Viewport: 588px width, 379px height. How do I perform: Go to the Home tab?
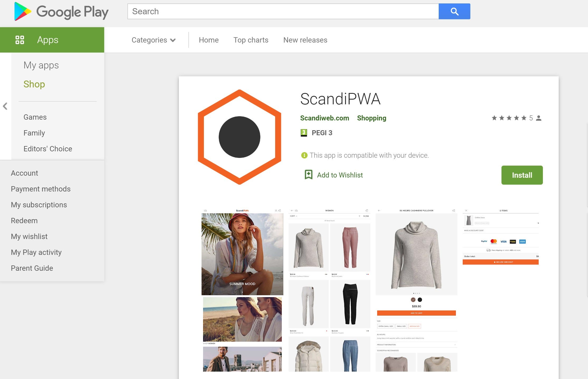click(208, 40)
